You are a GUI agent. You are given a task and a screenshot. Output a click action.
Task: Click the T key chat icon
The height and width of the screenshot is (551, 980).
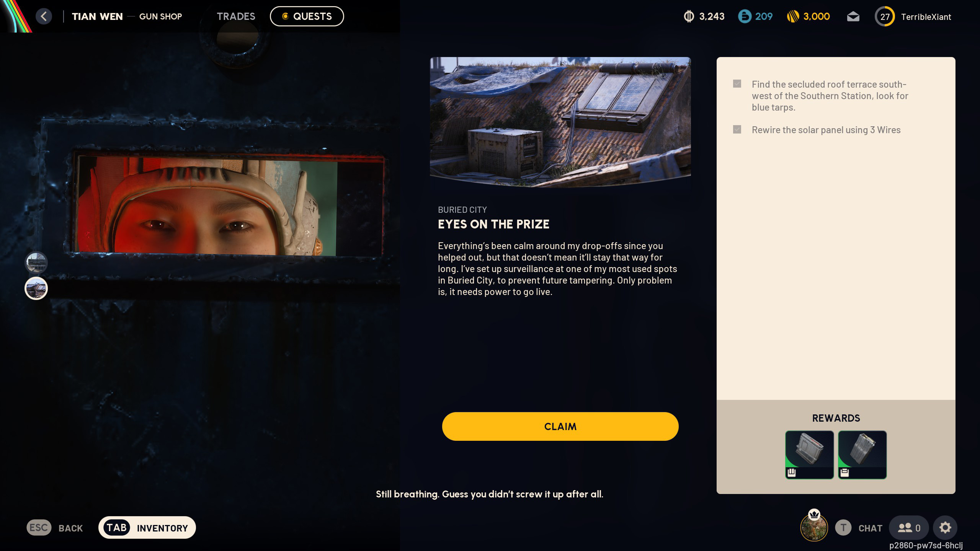point(843,528)
